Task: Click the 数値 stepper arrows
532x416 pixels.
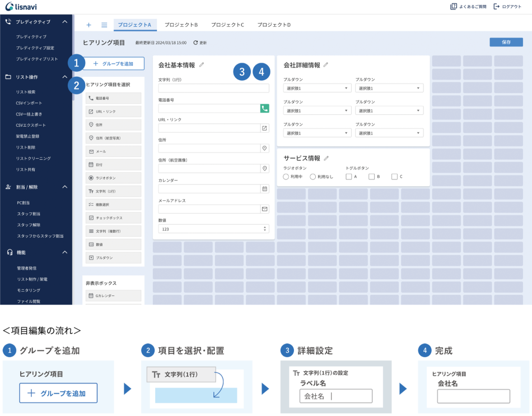Action: (265, 229)
